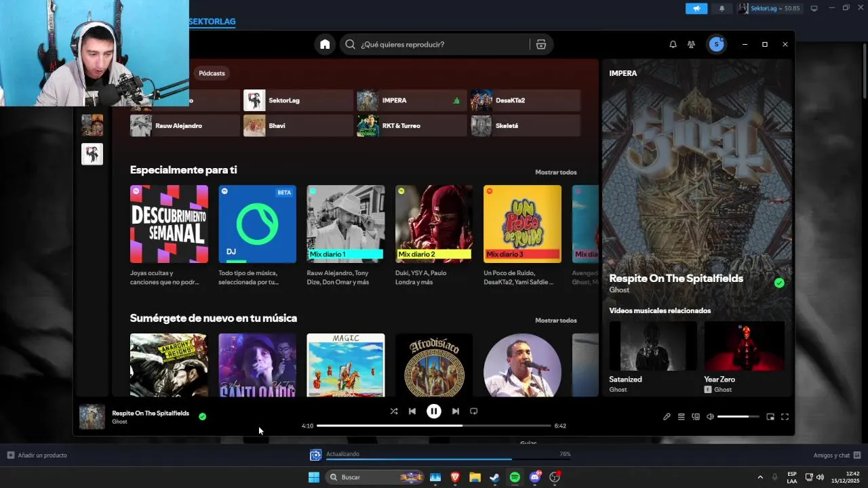The image size is (868, 488).
Task: Skip to next track
Action: (455, 411)
